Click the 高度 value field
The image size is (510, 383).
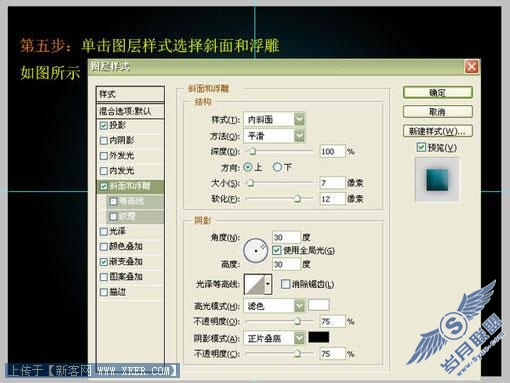click(286, 265)
